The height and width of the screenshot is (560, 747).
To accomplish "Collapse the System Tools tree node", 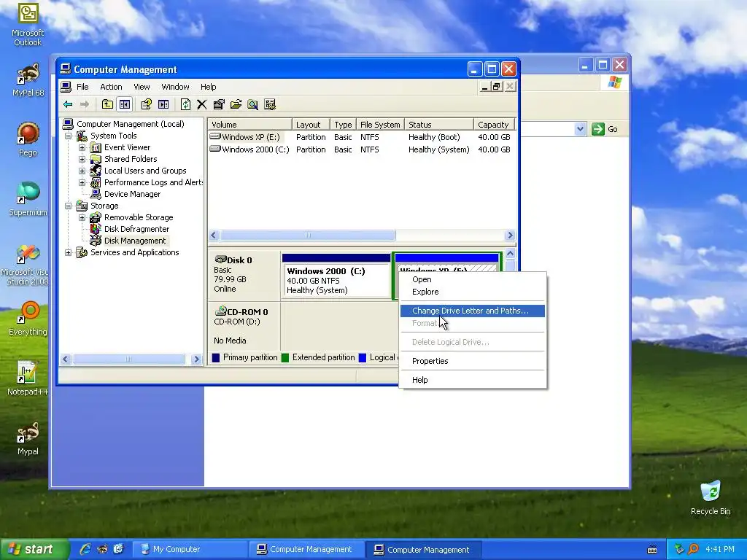I will point(68,136).
